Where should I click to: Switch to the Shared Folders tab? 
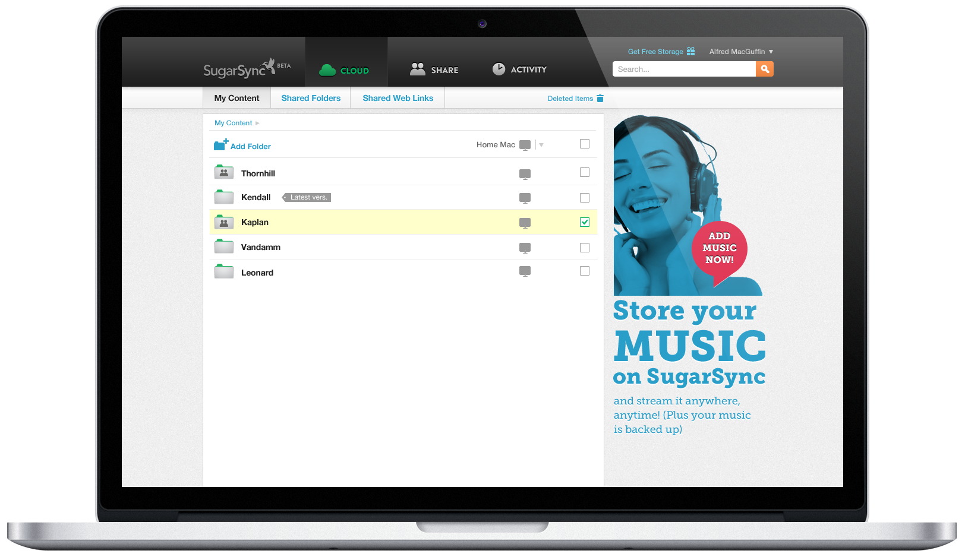pos(311,98)
